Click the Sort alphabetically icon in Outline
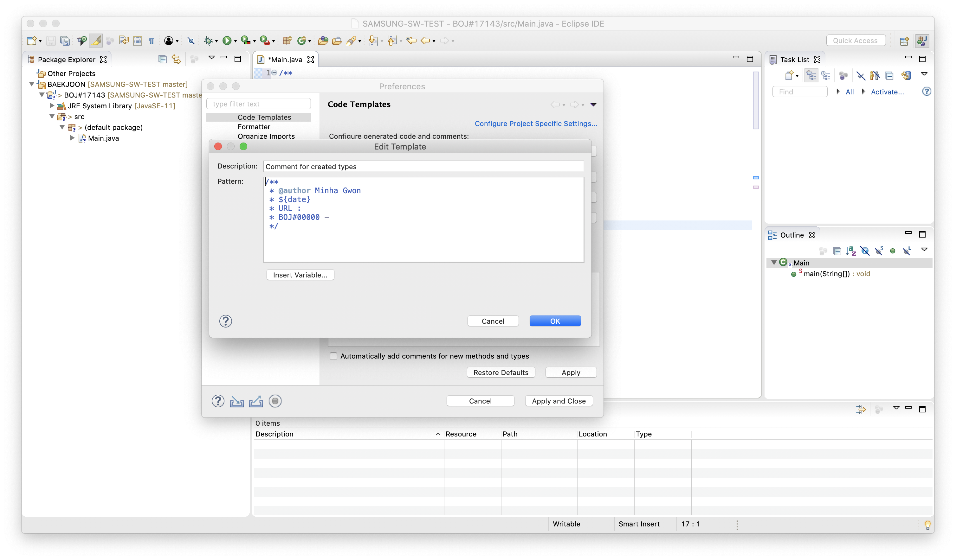This screenshot has height=560, width=956. point(851,251)
